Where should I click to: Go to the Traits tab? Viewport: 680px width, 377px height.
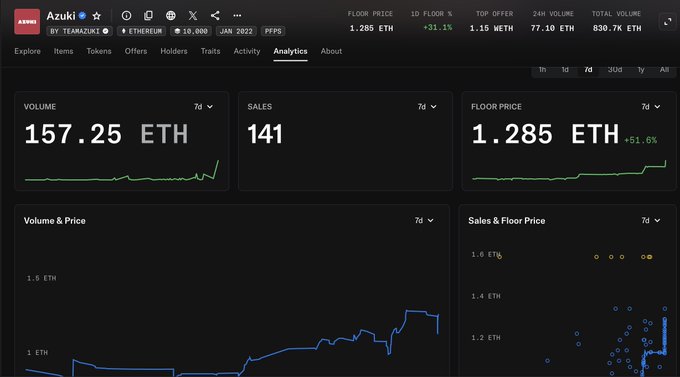pyautogui.click(x=210, y=51)
